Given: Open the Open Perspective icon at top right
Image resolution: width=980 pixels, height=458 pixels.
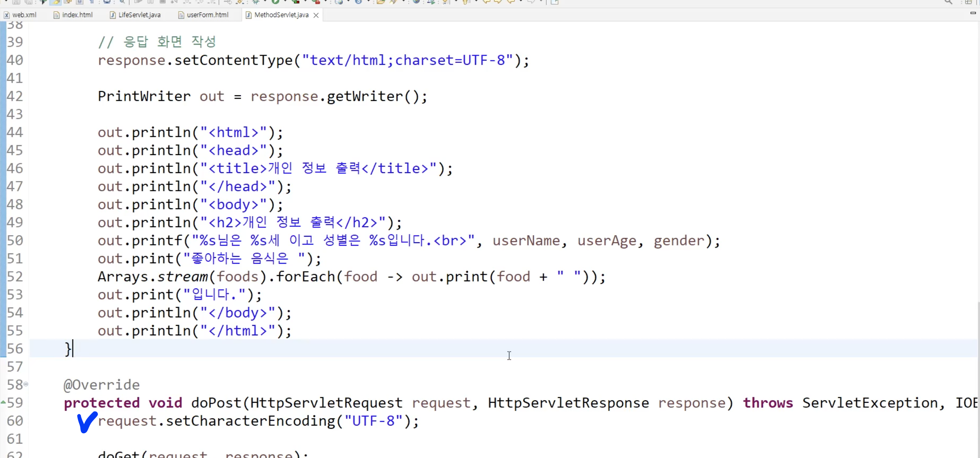Looking at the screenshot, I should (968, 2).
